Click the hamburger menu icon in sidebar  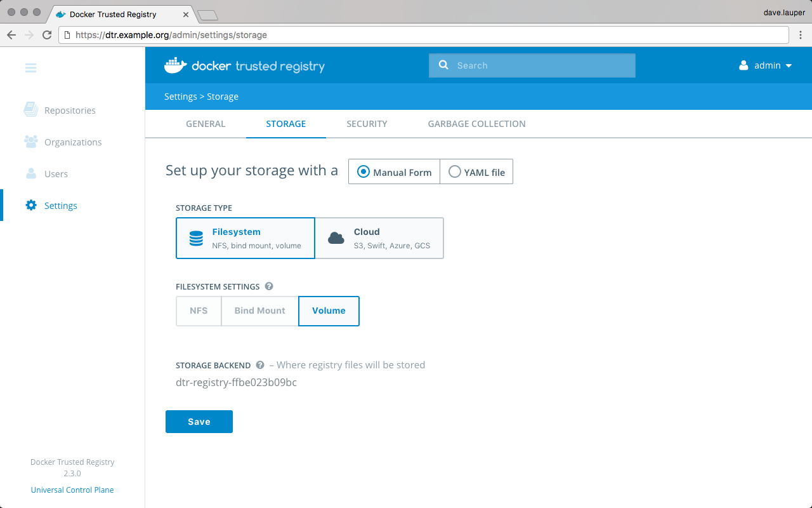coord(30,67)
